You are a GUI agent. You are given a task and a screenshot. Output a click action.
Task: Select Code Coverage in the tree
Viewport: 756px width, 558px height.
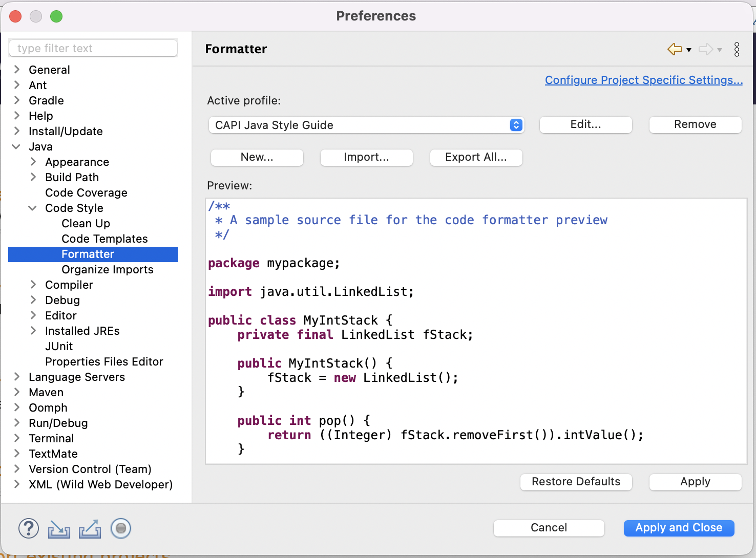(x=86, y=192)
